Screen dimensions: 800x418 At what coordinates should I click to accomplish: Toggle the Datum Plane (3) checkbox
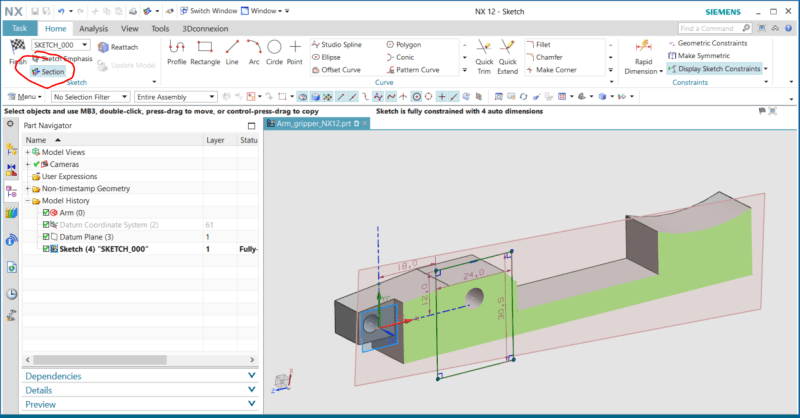(46, 237)
